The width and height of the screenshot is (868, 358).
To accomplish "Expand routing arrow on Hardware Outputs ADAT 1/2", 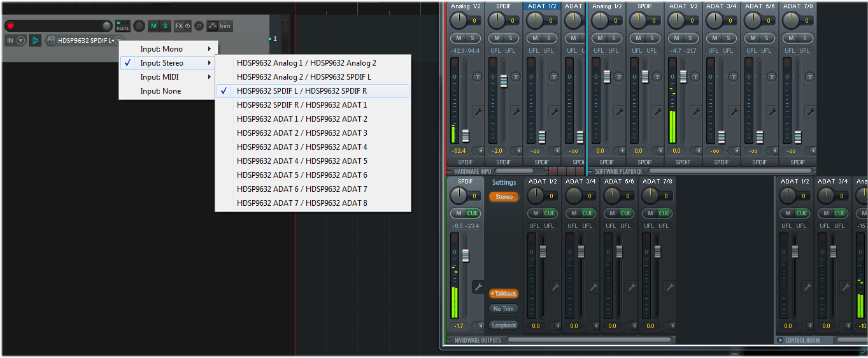I will coord(558,326).
